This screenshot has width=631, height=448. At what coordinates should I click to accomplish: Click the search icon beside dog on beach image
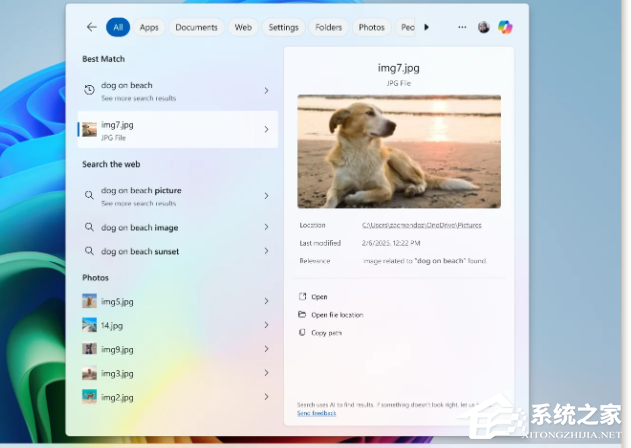[x=90, y=228]
